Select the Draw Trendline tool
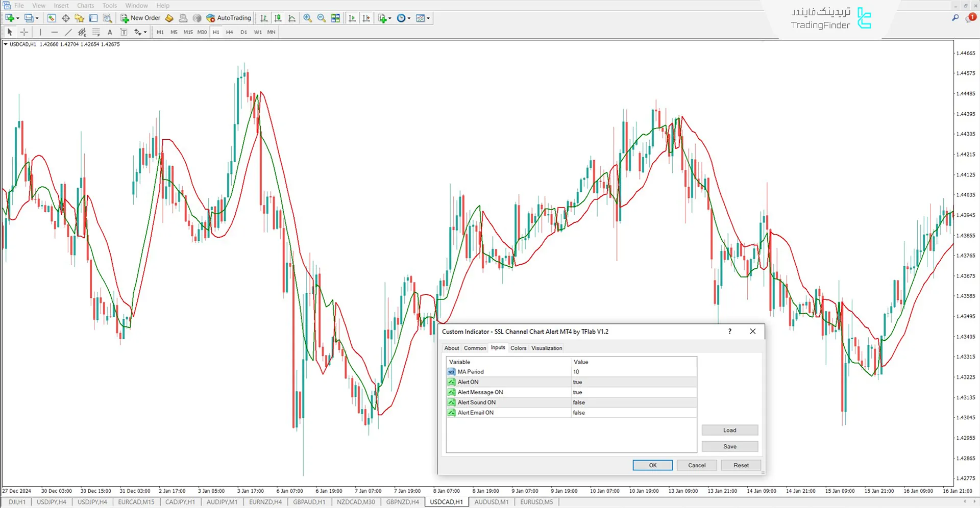The image size is (980, 508). (68, 32)
